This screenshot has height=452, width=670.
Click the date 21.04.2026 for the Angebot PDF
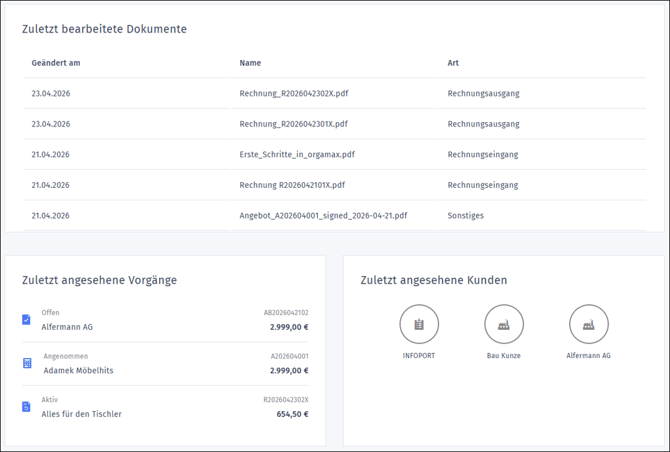pyautogui.click(x=50, y=216)
